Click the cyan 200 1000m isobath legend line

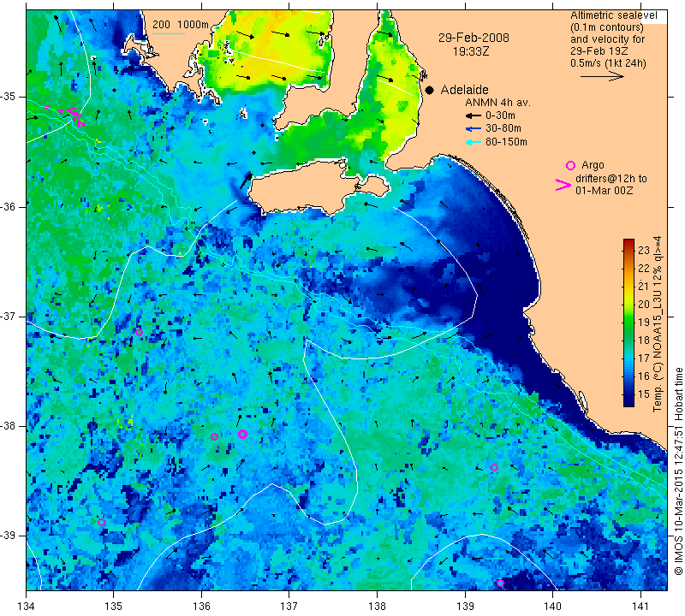click(x=168, y=33)
